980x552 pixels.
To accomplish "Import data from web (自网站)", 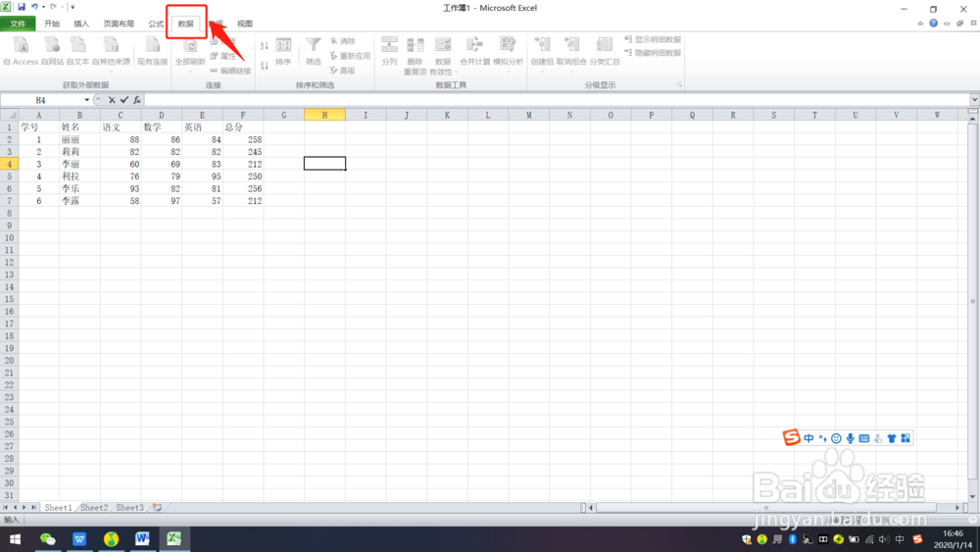I will 52,51.
